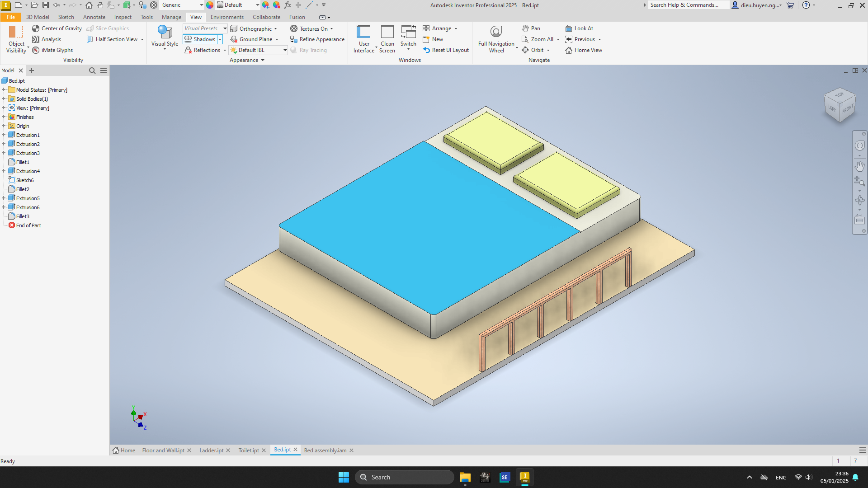
Task: Open the Inspect ribbon tab
Action: [123, 17]
